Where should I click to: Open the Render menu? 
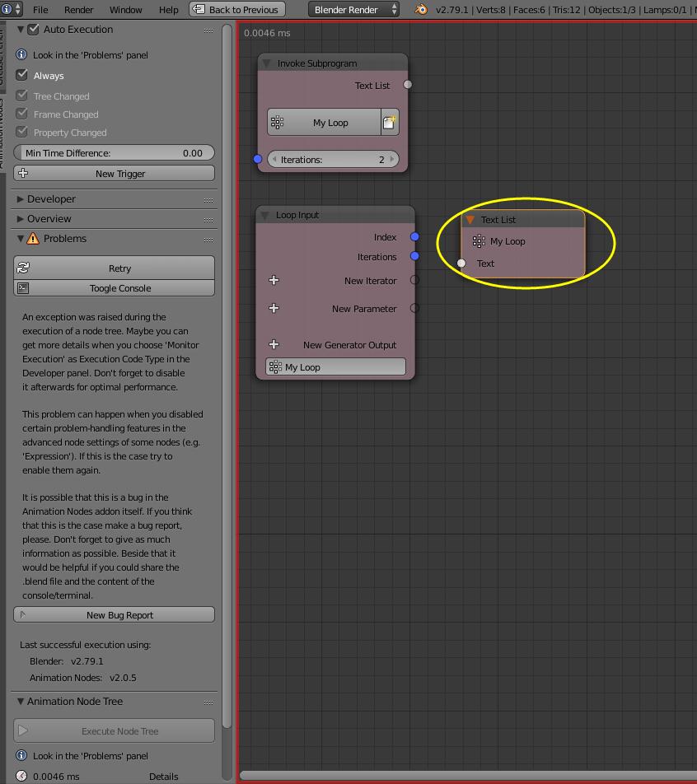(79, 10)
